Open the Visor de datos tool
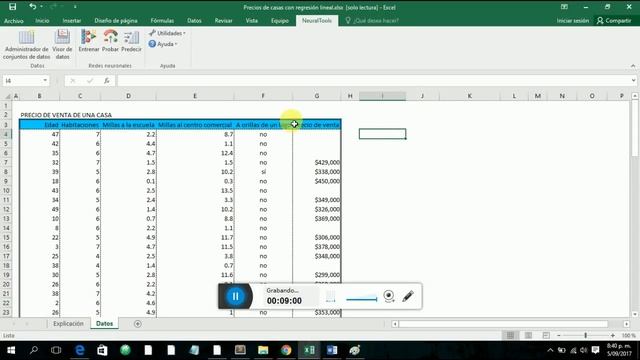The image size is (640, 360). (62, 45)
